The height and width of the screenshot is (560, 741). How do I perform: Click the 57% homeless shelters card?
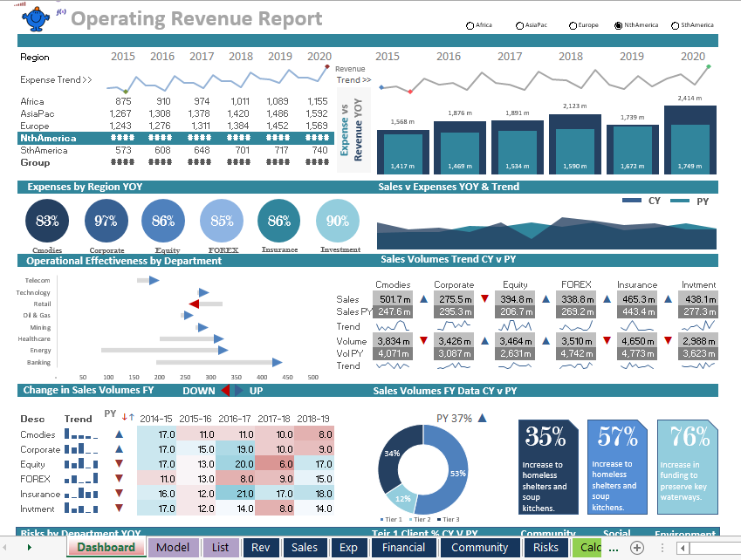(x=617, y=467)
